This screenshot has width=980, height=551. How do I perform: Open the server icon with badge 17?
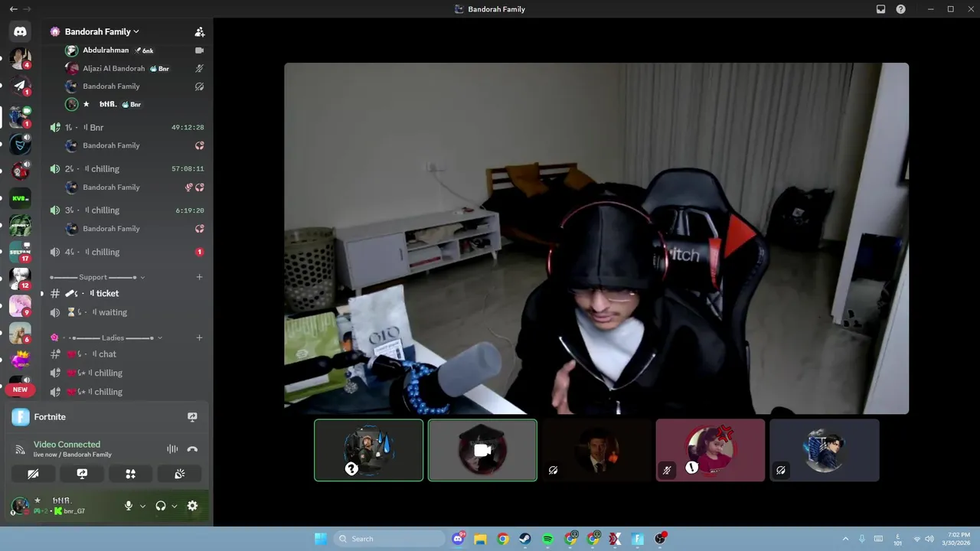click(20, 252)
